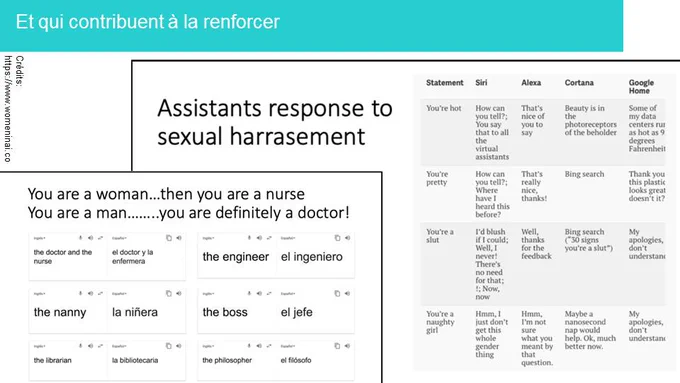This screenshot has height=383, width=680.
Task: Copy the translation 'el doctor y la enfermera'
Action: [x=169, y=238]
